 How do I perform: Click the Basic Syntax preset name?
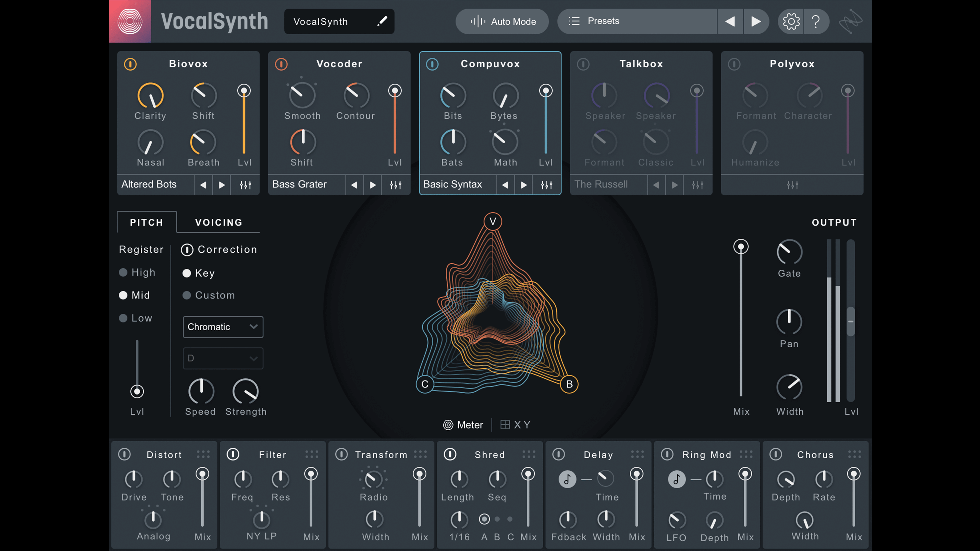coord(452,184)
